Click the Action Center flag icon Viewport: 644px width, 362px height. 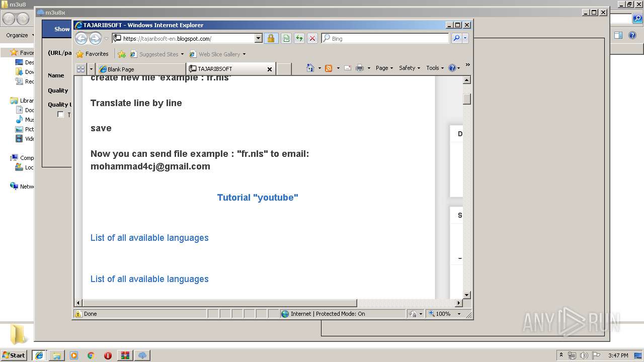point(597,355)
